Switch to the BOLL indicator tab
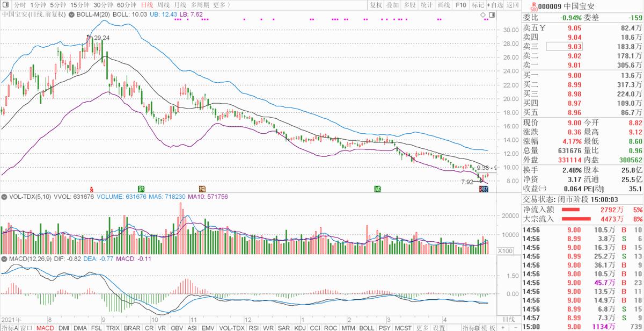 (367, 327)
